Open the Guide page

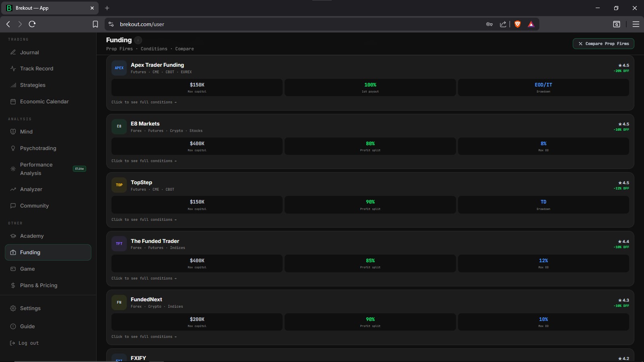(48, 326)
